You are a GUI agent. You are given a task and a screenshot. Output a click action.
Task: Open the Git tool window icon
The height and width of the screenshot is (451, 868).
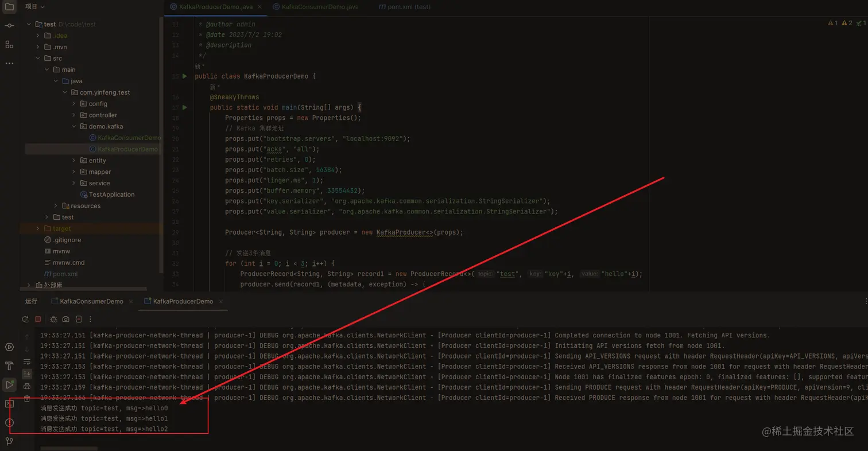click(9, 441)
